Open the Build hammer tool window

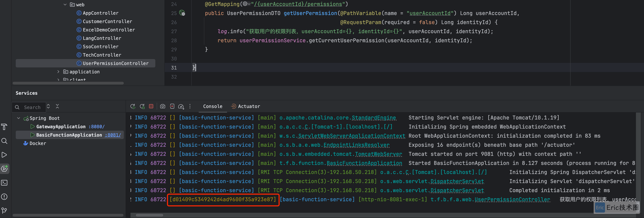4,127
